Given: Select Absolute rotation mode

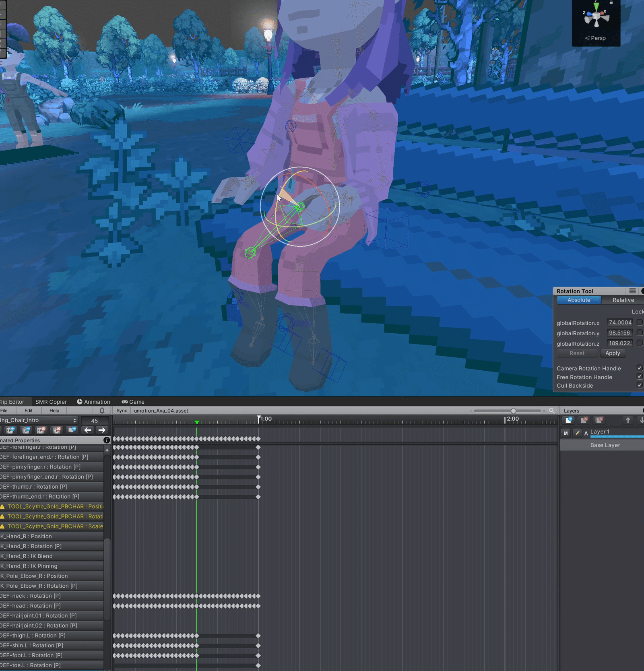Looking at the screenshot, I should (579, 300).
